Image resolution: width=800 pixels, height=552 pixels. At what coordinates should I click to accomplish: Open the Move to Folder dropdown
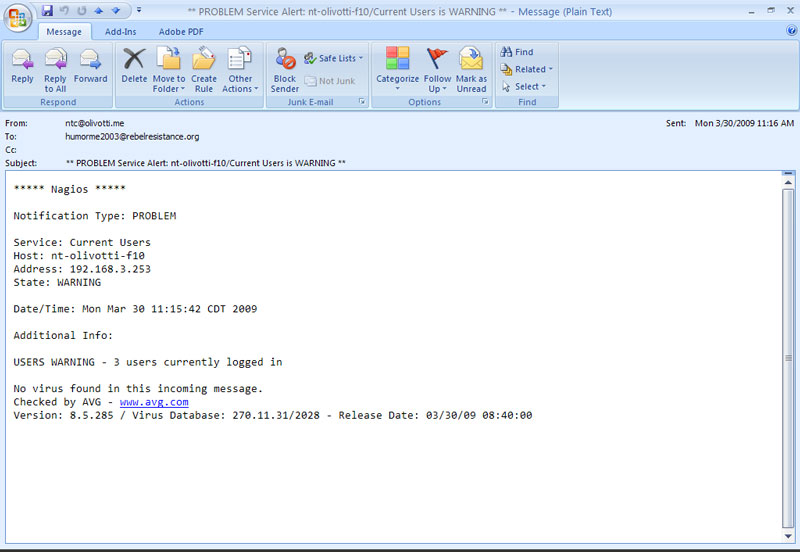[x=169, y=70]
